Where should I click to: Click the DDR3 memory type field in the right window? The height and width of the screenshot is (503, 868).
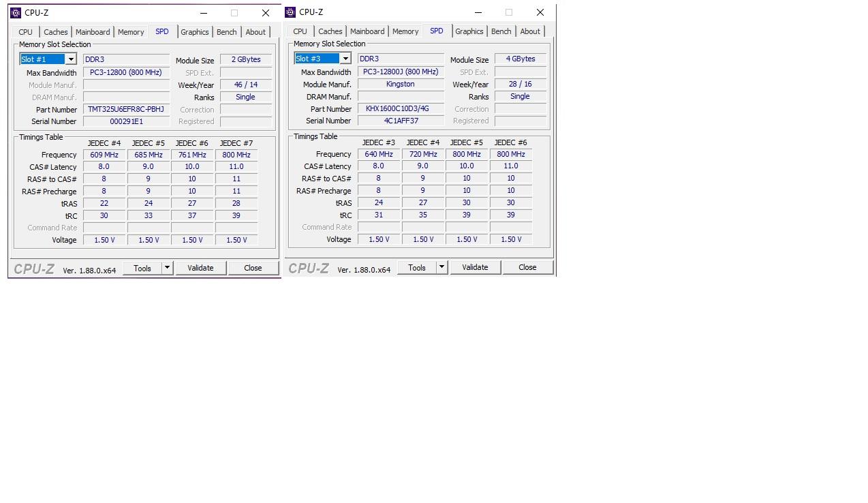[x=401, y=59]
